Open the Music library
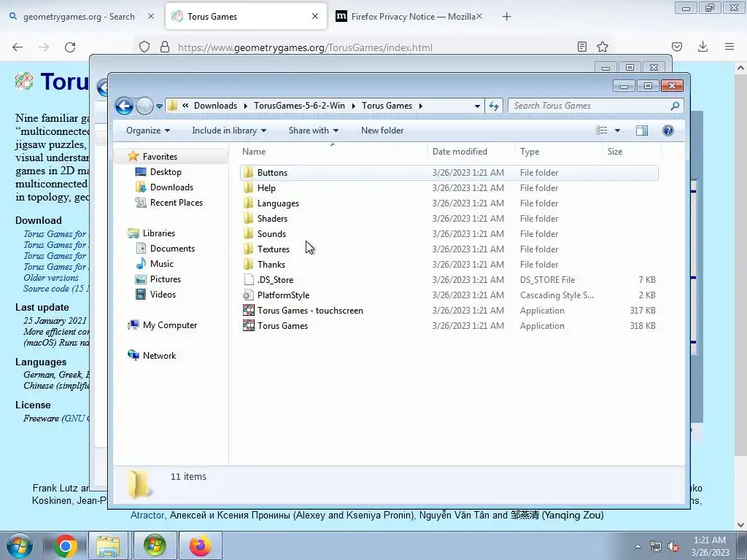 pyautogui.click(x=161, y=263)
